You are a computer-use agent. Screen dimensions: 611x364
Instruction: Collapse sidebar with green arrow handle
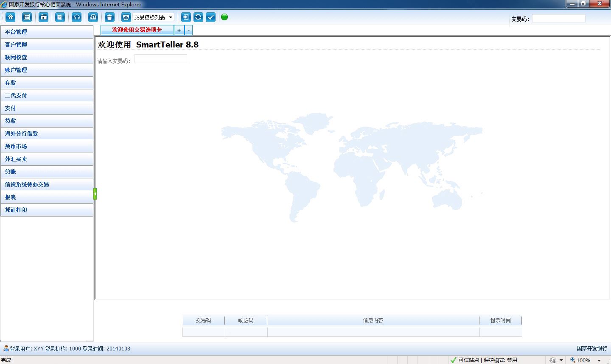pyautogui.click(x=95, y=194)
